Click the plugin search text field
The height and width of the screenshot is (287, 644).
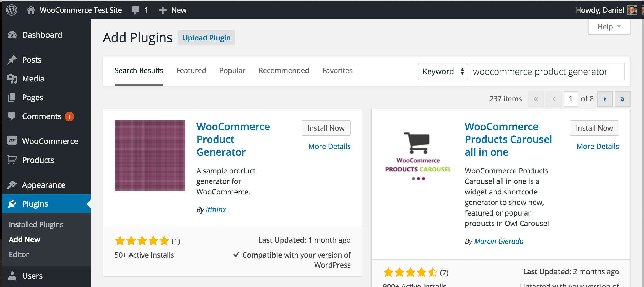click(x=547, y=71)
